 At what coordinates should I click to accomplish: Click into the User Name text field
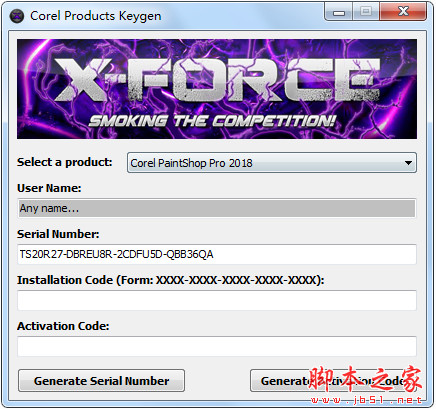pyautogui.click(x=217, y=208)
